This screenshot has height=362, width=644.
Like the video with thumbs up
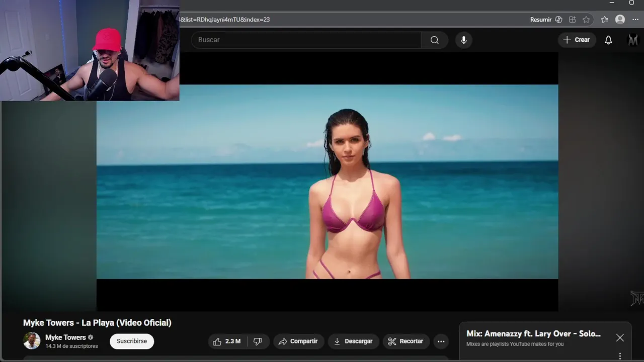point(227,341)
